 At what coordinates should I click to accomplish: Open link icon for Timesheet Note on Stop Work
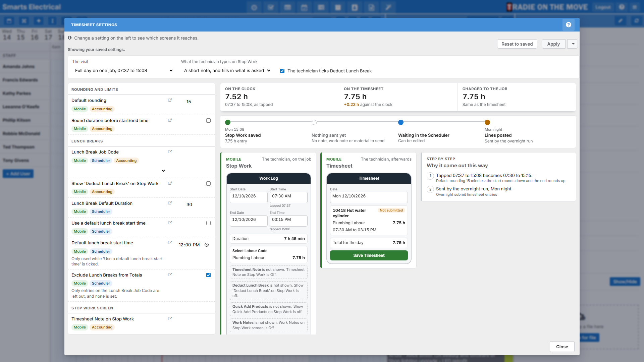coord(170,319)
